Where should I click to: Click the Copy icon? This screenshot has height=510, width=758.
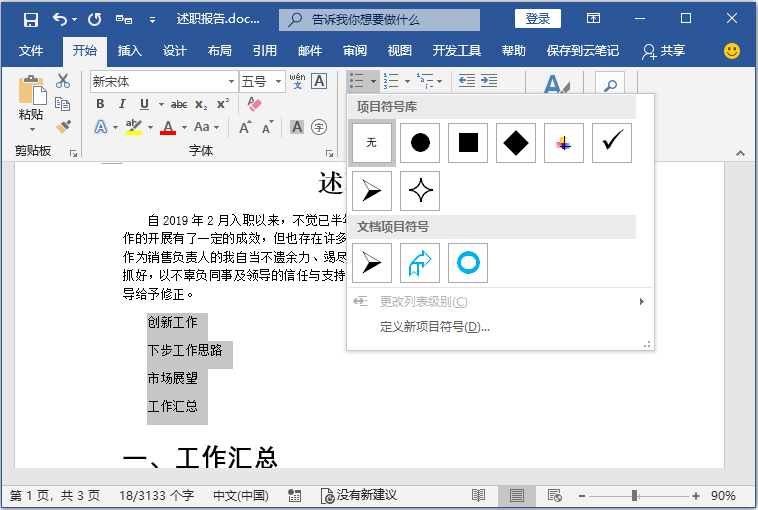(x=63, y=104)
